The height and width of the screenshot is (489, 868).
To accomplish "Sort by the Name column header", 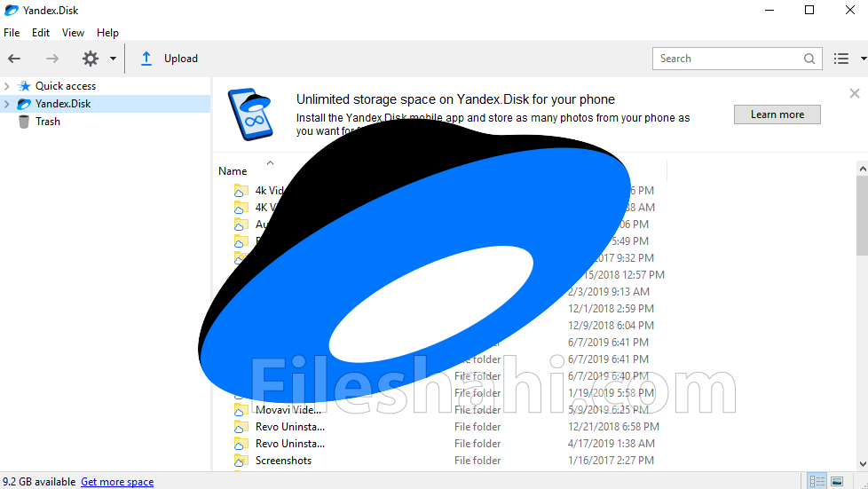I will coord(233,171).
